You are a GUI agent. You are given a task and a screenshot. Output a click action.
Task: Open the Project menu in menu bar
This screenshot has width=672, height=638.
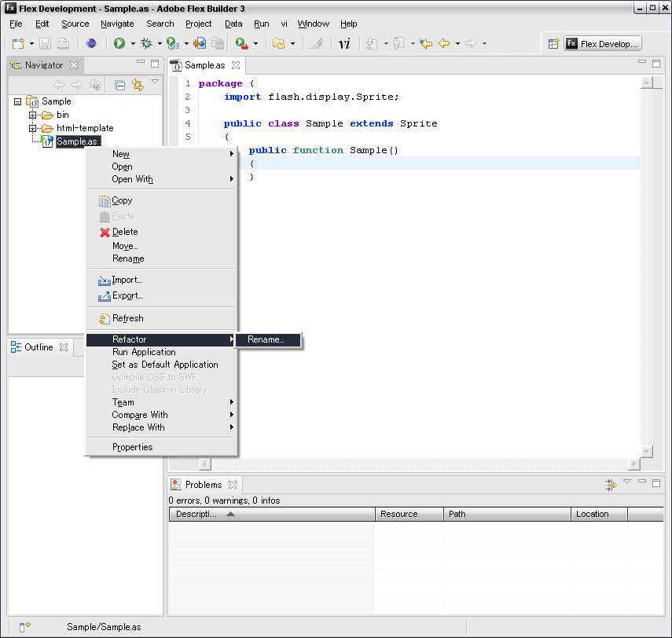point(198,24)
